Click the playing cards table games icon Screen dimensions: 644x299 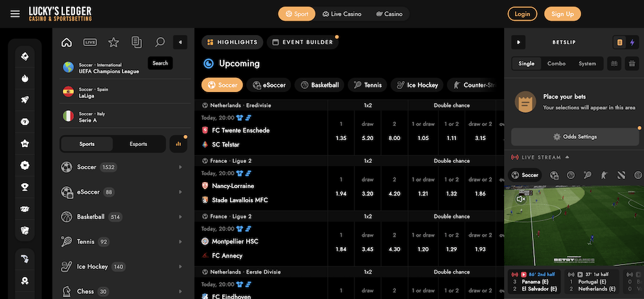pyautogui.click(x=25, y=231)
